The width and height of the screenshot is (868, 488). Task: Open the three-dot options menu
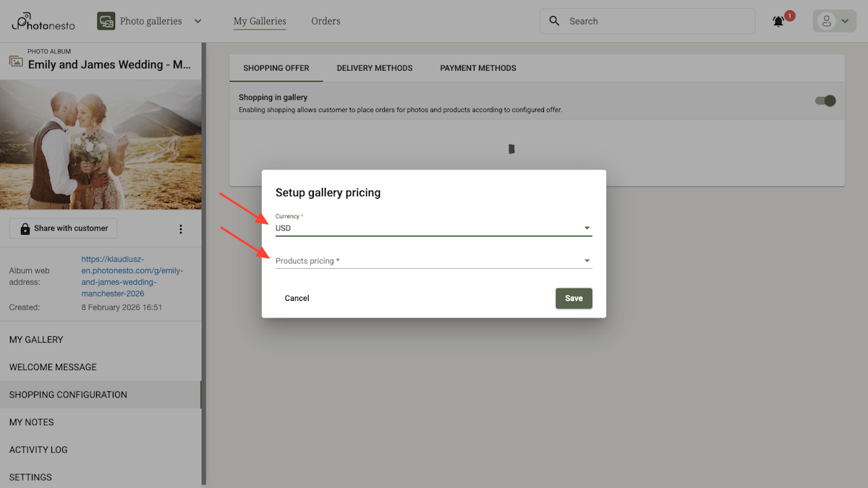pyautogui.click(x=181, y=228)
